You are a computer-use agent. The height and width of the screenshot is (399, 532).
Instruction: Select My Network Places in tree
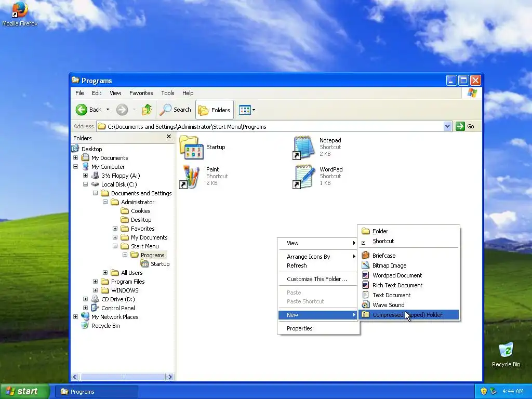[x=115, y=316]
